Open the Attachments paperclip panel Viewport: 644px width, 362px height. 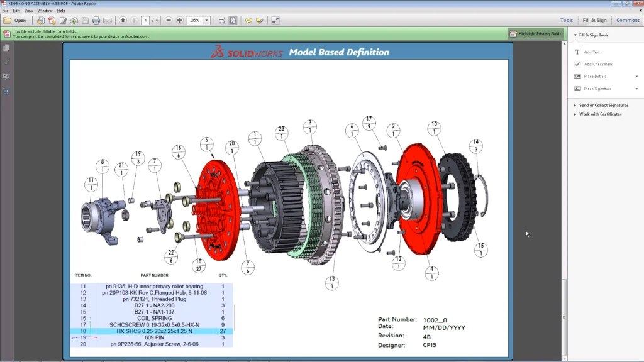click(6, 61)
